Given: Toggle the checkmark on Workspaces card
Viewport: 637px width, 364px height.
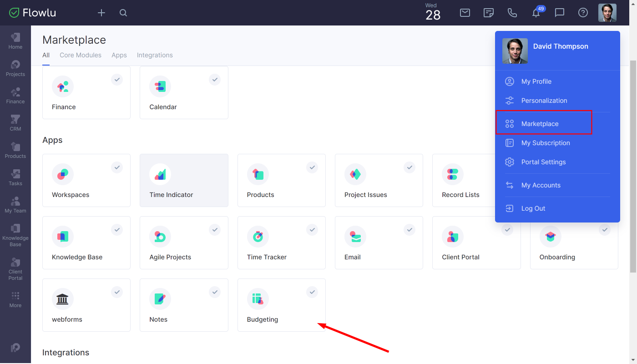Looking at the screenshot, I should [117, 167].
